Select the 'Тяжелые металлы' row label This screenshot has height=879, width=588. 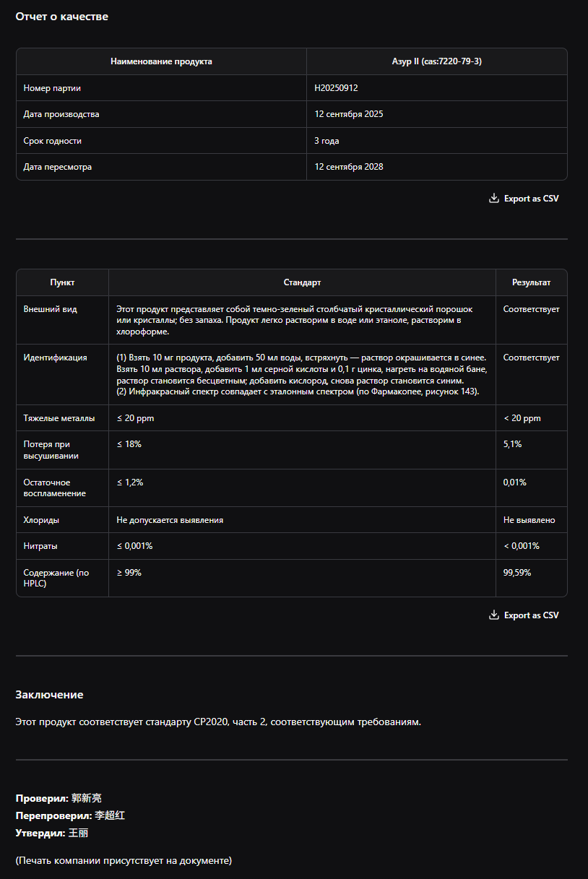click(59, 418)
